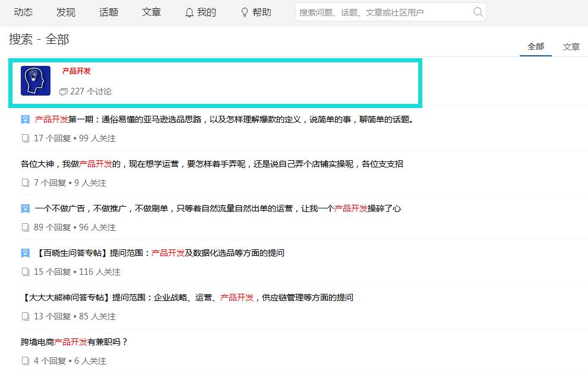Click reply icon beside 15 个回复
This screenshot has width=588, height=374.
point(26,272)
